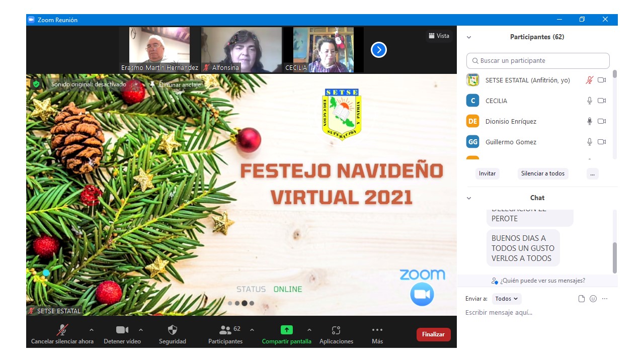
Task: Collapse the Participantes (62) panel chevron
Action: click(x=469, y=37)
